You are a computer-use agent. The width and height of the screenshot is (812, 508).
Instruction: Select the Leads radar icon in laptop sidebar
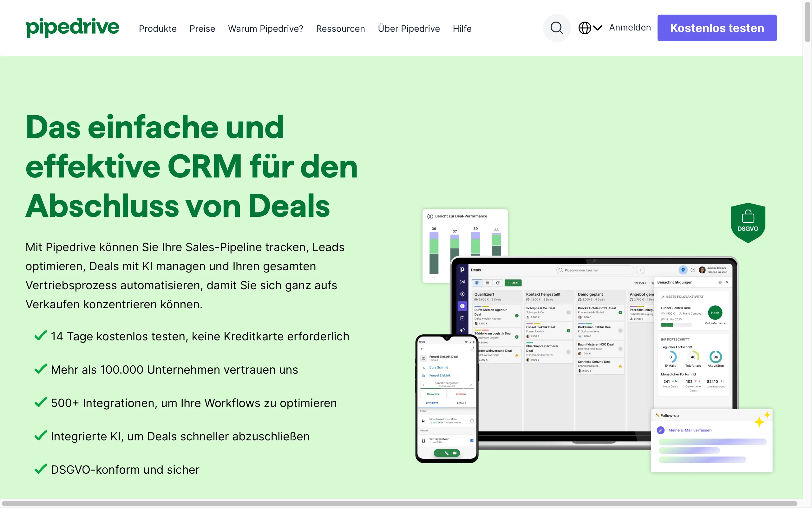pos(462,282)
